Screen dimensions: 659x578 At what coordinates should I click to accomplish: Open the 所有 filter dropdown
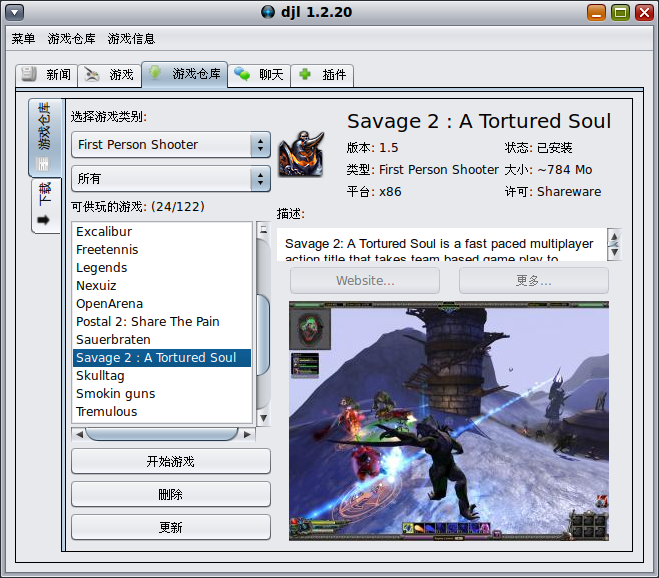click(171, 179)
